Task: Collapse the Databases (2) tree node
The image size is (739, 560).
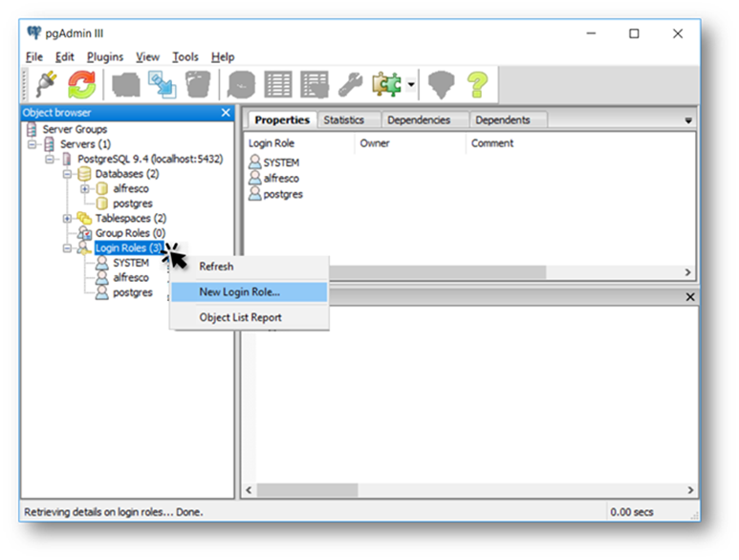Action: point(69,175)
